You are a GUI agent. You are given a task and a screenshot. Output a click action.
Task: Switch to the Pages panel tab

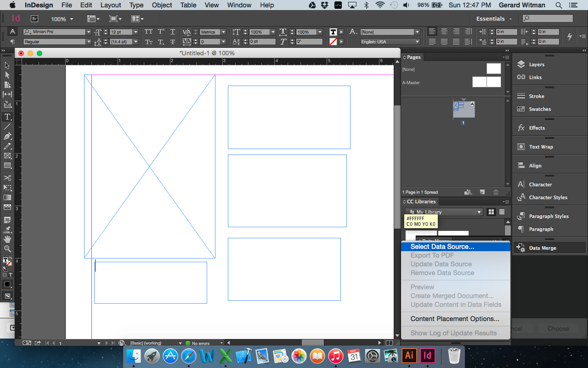coord(413,57)
